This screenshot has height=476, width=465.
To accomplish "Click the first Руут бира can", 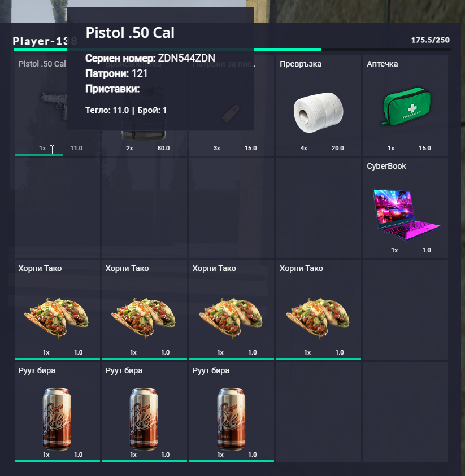I will click(57, 419).
